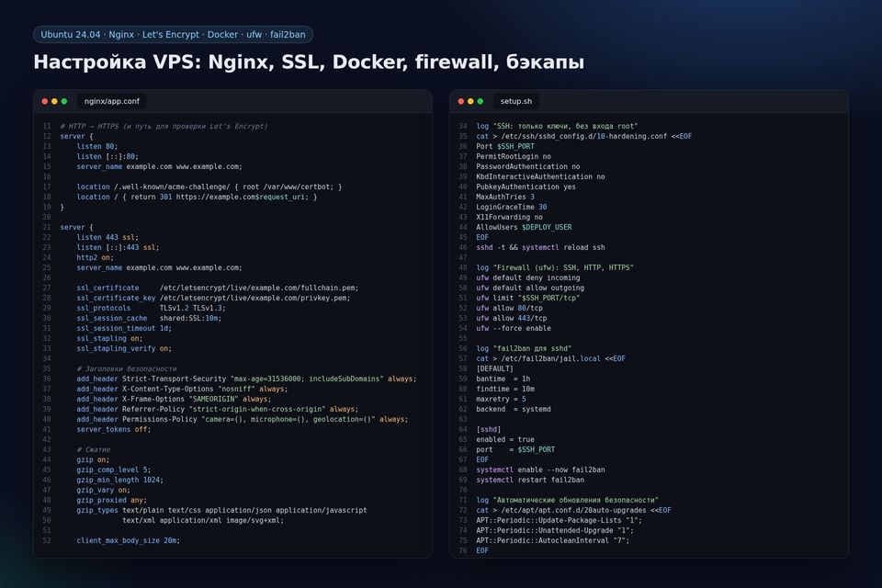Click the red dot in nginx/app.conf window

(x=44, y=101)
